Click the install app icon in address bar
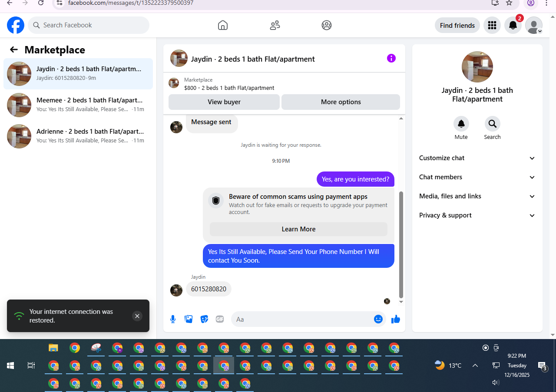The width and height of the screenshot is (556, 392). click(x=495, y=3)
